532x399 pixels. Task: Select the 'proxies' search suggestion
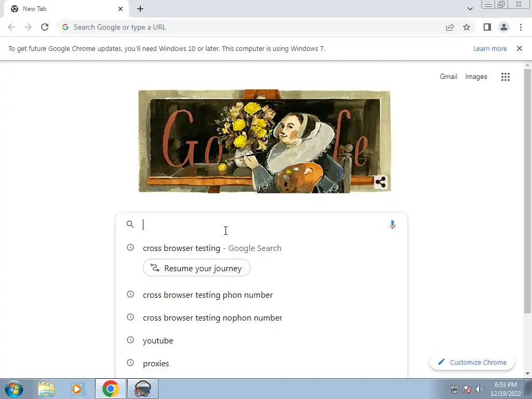coord(261,363)
